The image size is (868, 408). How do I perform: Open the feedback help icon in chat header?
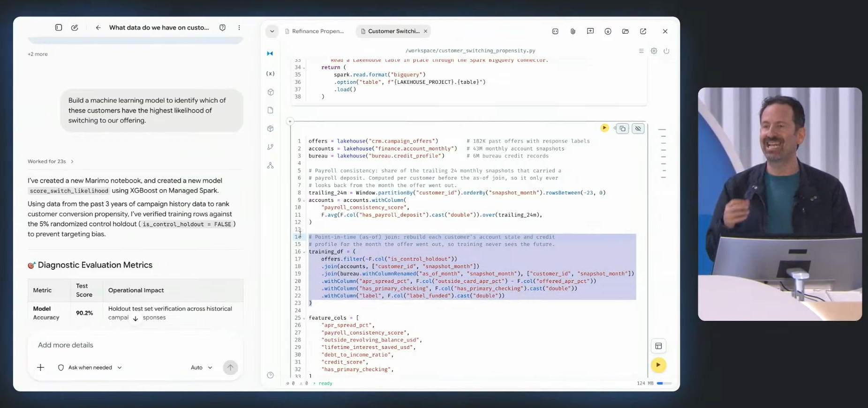click(223, 28)
